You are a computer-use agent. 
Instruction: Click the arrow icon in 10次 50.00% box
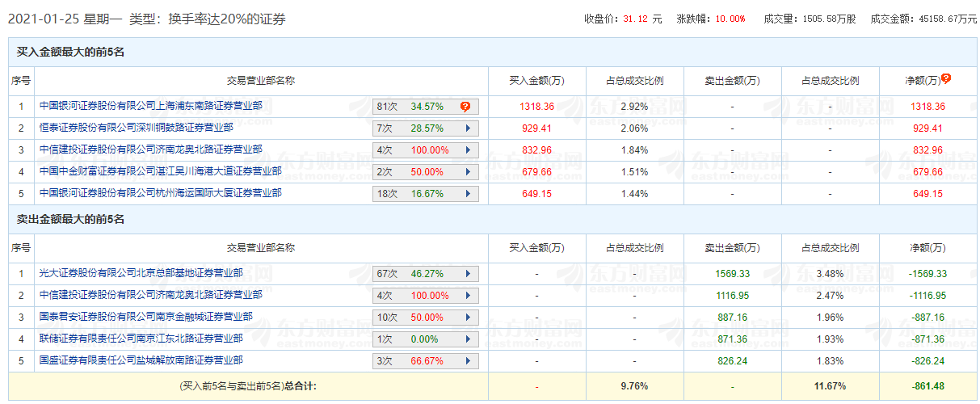(x=467, y=317)
